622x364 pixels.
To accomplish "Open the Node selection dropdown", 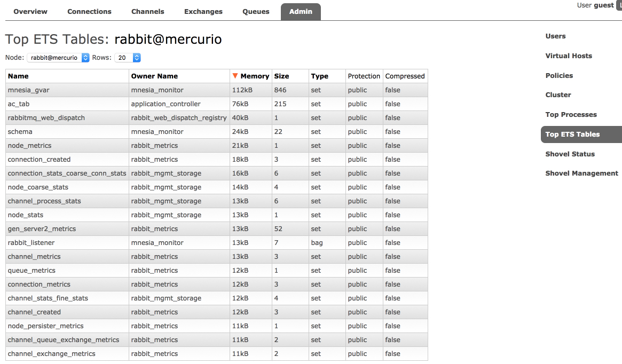I will pyautogui.click(x=59, y=58).
